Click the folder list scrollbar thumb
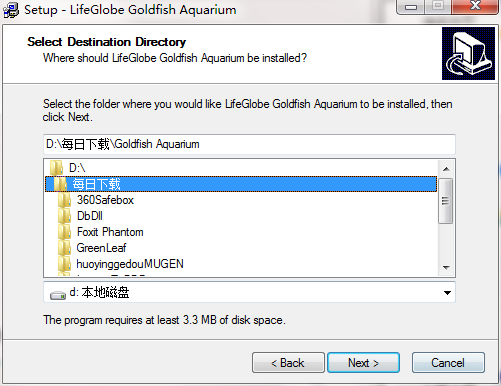This screenshot has width=501, height=386. click(x=445, y=201)
